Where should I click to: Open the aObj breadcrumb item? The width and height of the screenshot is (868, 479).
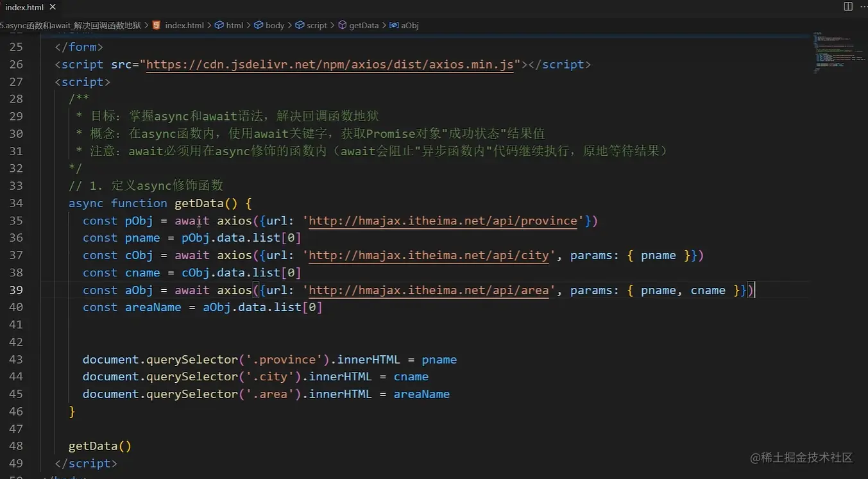coord(405,26)
